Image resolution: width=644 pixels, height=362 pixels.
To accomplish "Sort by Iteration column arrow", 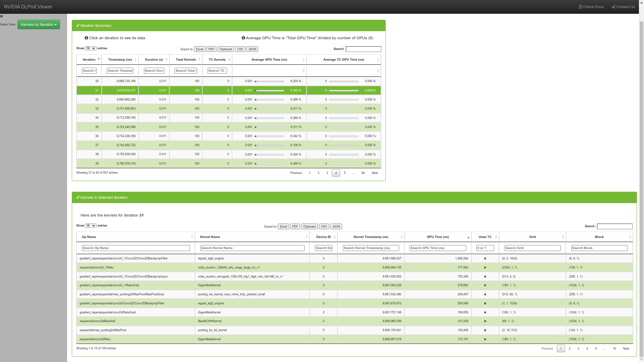I will pyautogui.click(x=99, y=59).
